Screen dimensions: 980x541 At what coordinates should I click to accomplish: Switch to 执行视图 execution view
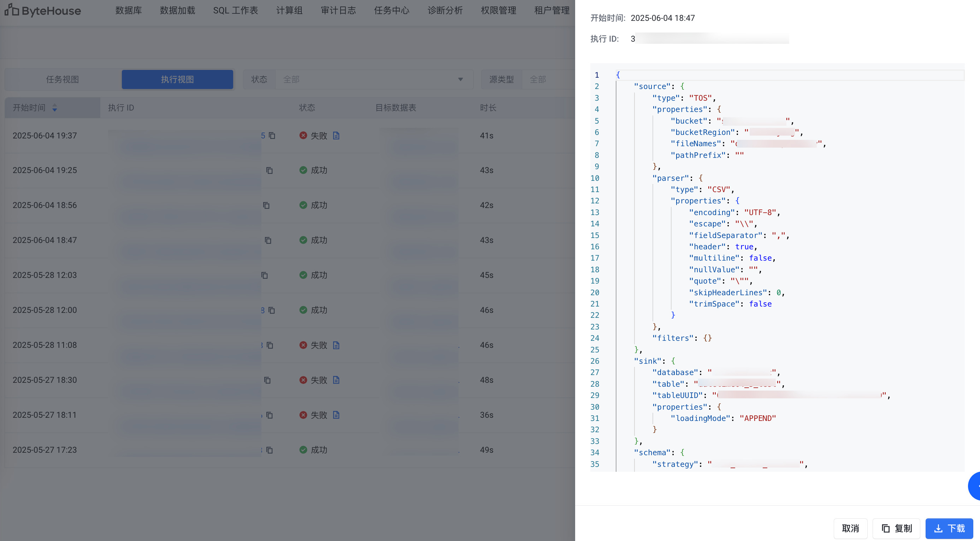click(x=177, y=79)
